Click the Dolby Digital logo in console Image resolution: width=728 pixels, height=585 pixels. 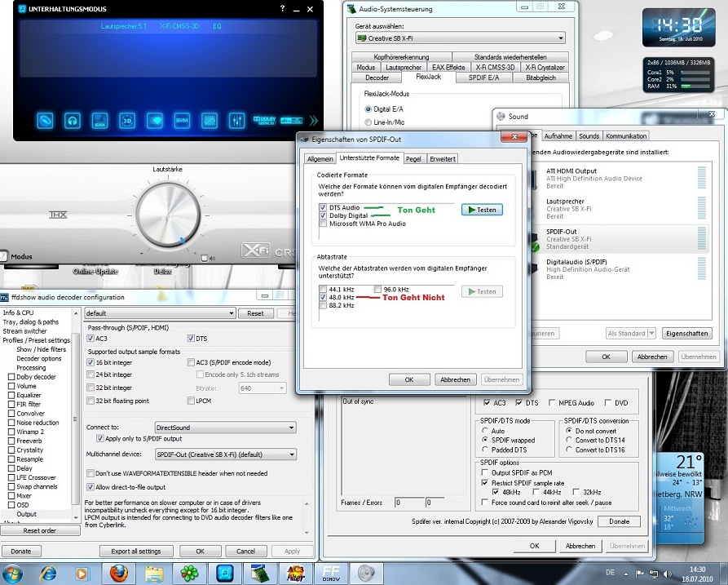pos(265,121)
